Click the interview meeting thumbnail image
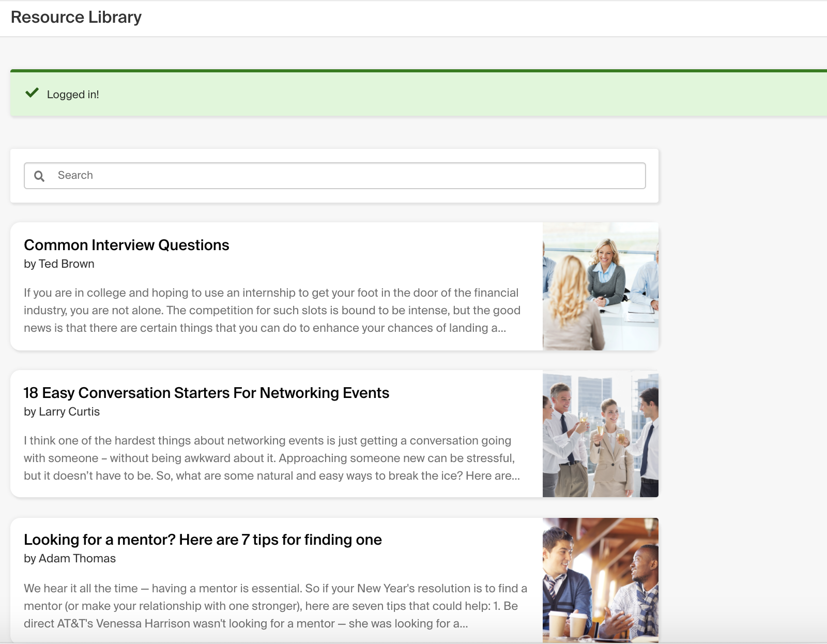The image size is (827, 644). click(601, 286)
